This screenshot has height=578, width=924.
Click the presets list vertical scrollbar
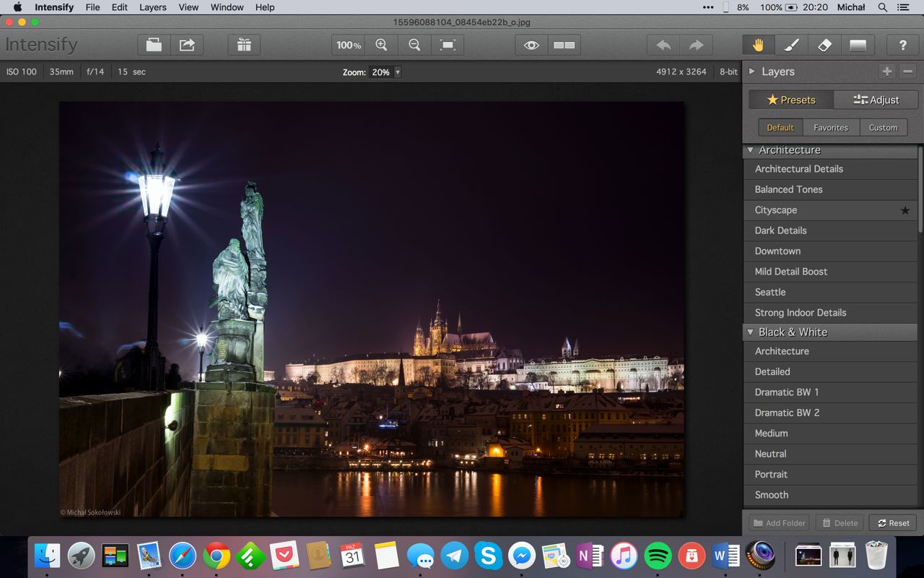[x=920, y=188]
